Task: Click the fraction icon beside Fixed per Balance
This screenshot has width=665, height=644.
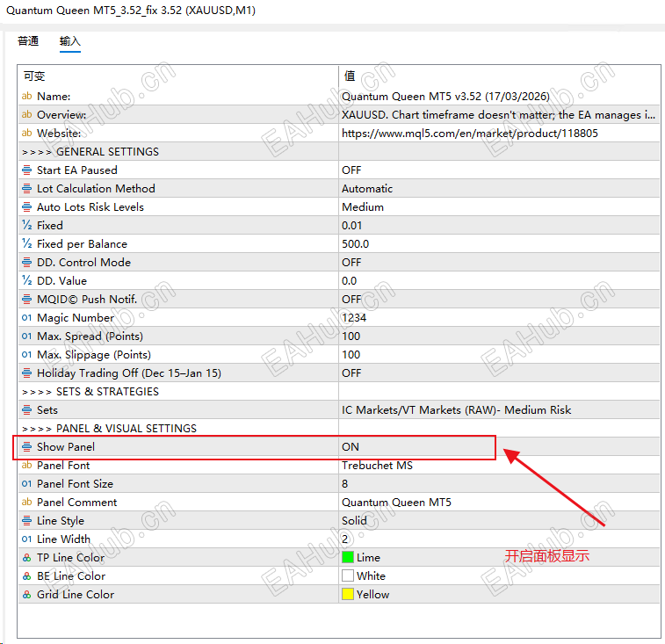Action: pos(26,243)
